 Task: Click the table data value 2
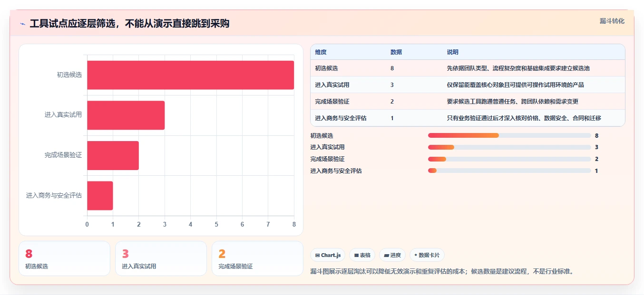point(392,102)
